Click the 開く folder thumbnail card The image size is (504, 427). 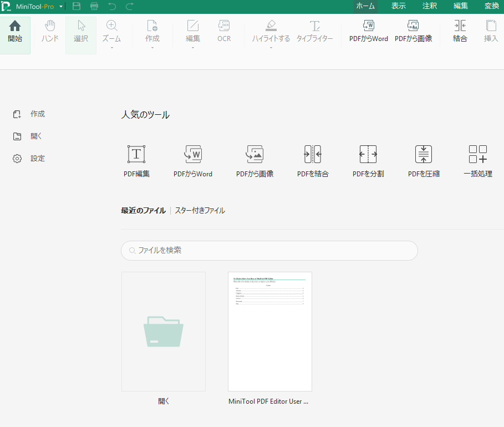click(164, 332)
